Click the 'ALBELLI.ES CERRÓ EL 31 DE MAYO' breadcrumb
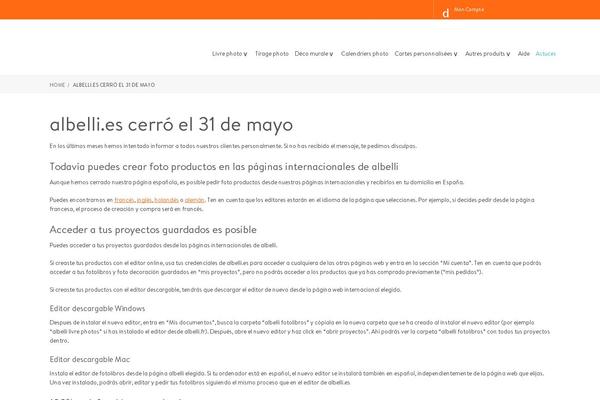The height and width of the screenshot is (400, 600). 114,85
